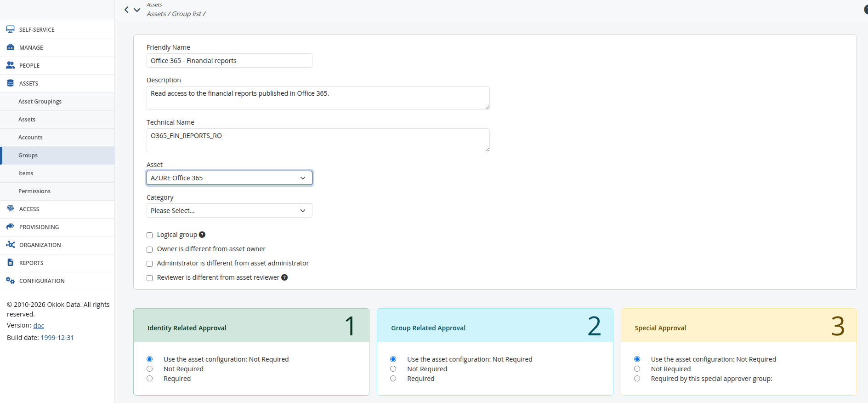Select Required under Group Related Approval
The height and width of the screenshot is (403, 868).
pos(393,379)
